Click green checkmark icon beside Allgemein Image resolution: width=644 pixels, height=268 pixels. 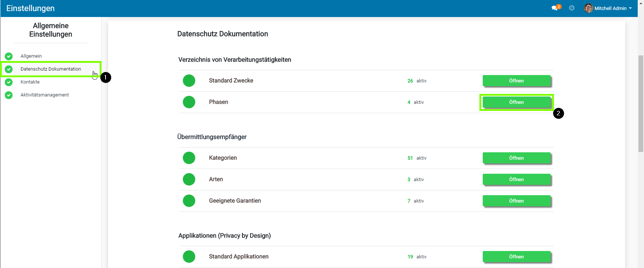pos(9,56)
